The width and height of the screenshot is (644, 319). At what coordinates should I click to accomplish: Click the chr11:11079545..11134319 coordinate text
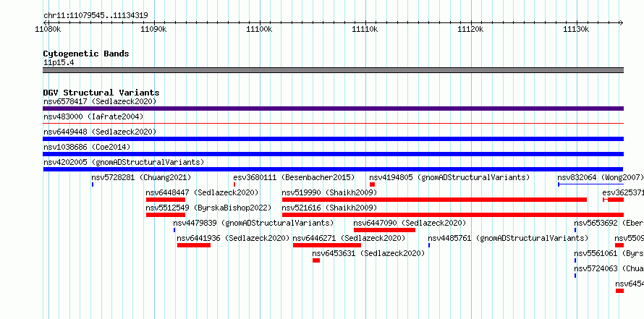[x=96, y=16]
